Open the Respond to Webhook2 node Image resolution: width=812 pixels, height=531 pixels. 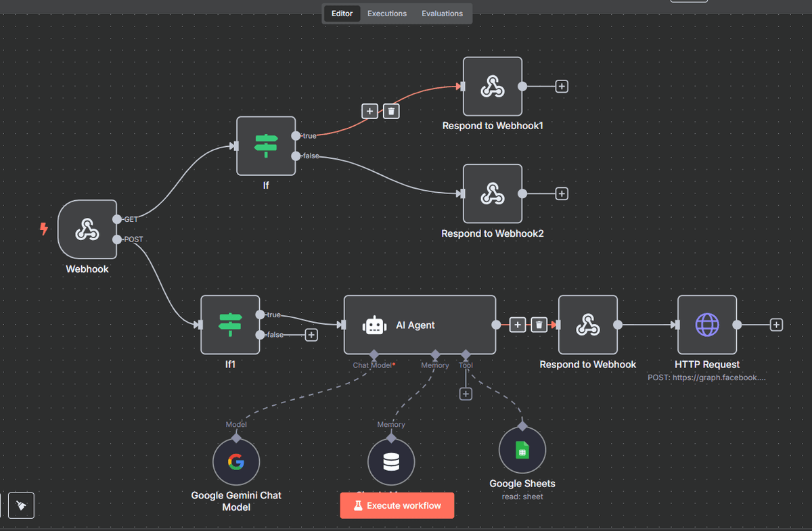pos(493,193)
